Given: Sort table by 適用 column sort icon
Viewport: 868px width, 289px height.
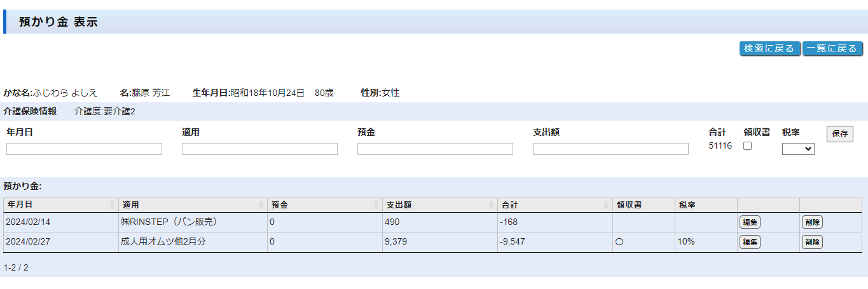Looking at the screenshot, I should [x=261, y=205].
